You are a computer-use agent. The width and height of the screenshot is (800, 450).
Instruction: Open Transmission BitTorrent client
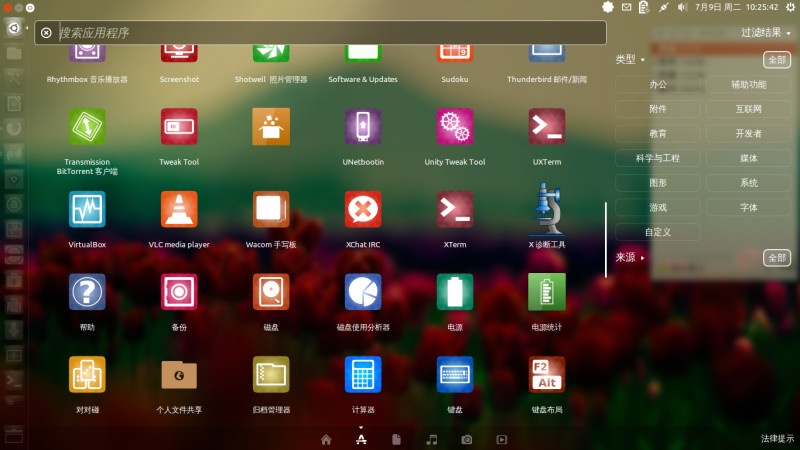tap(87, 127)
